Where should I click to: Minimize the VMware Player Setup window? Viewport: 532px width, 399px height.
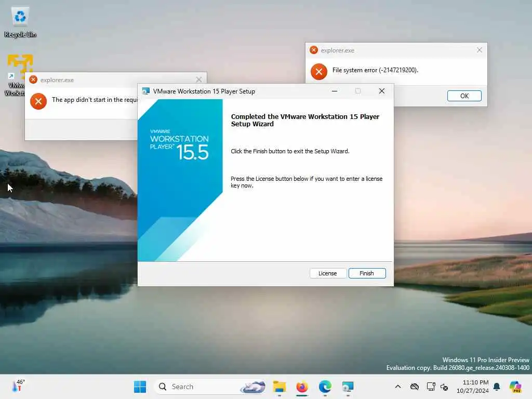[x=335, y=91]
